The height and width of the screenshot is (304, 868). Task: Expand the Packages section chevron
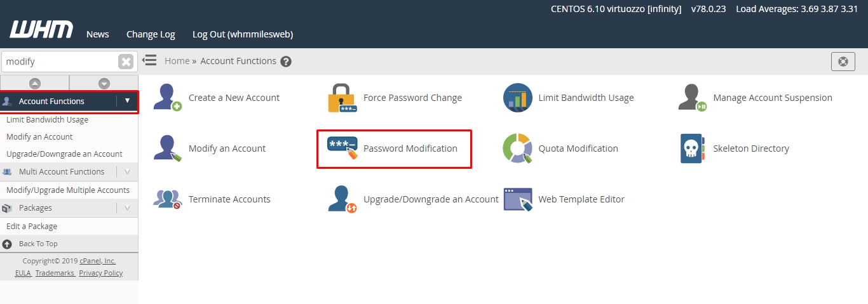(x=127, y=208)
